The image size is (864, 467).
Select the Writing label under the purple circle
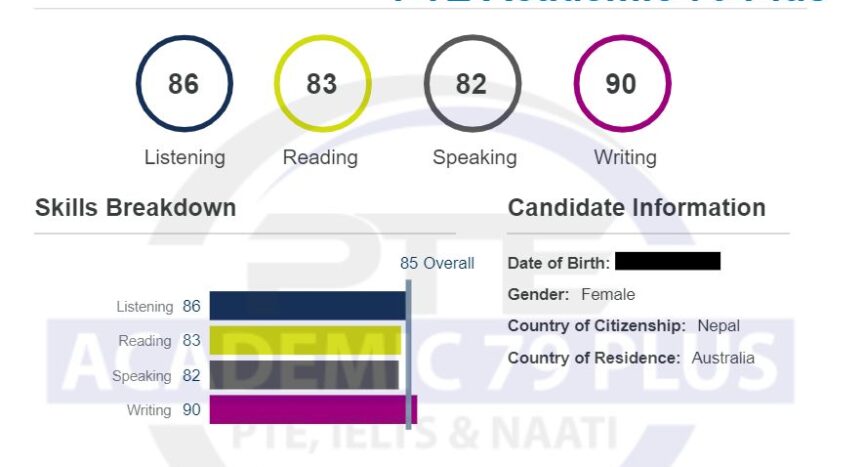click(625, 158)
